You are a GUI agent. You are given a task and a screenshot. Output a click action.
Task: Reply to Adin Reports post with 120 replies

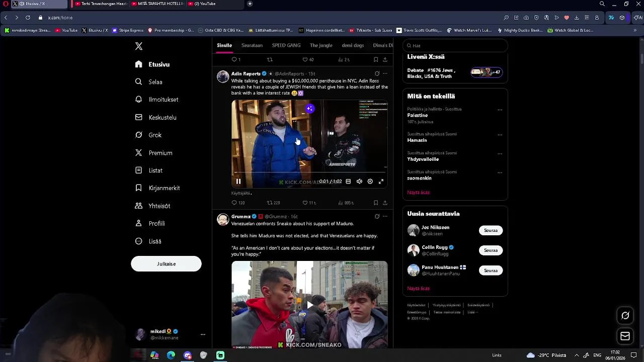coord(238,203)
